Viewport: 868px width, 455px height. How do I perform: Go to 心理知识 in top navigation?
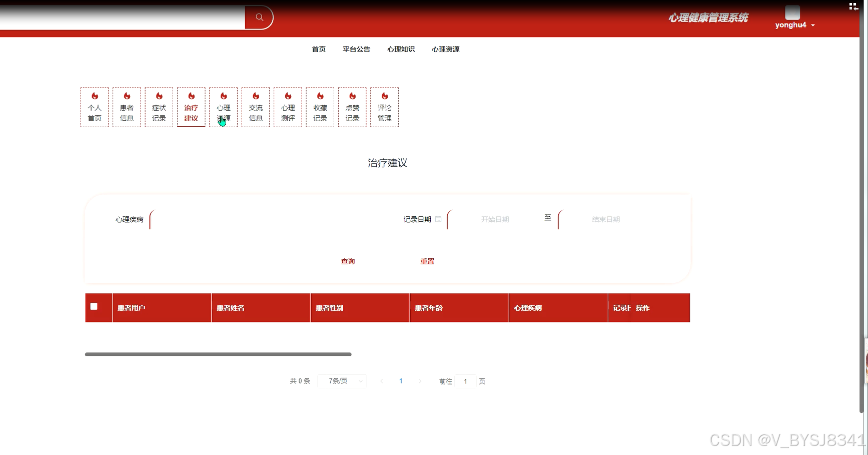point(401,49)
